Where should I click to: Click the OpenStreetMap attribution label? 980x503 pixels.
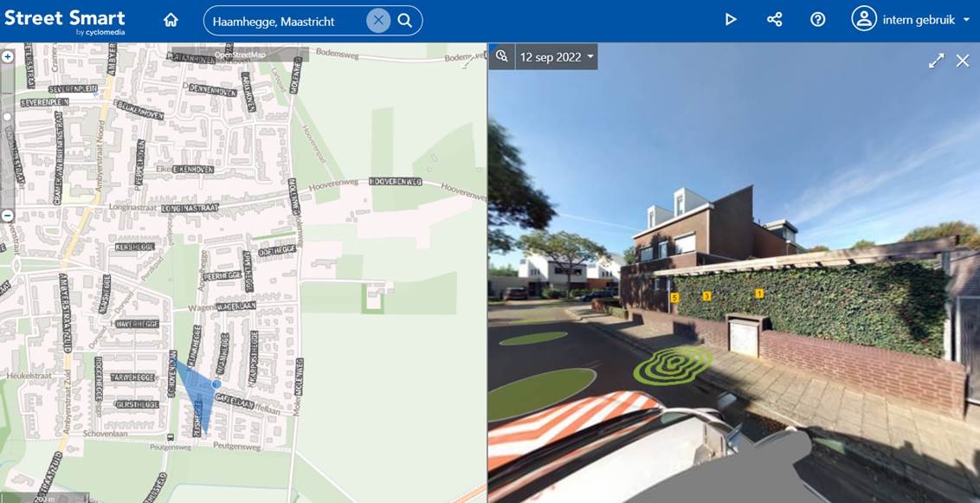240,55
